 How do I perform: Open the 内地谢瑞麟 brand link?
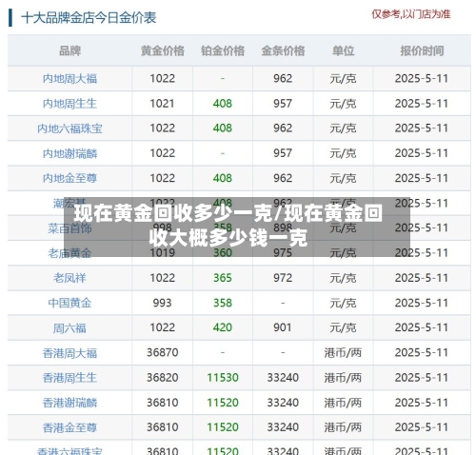pyautogui.click(x=69, y=153)
